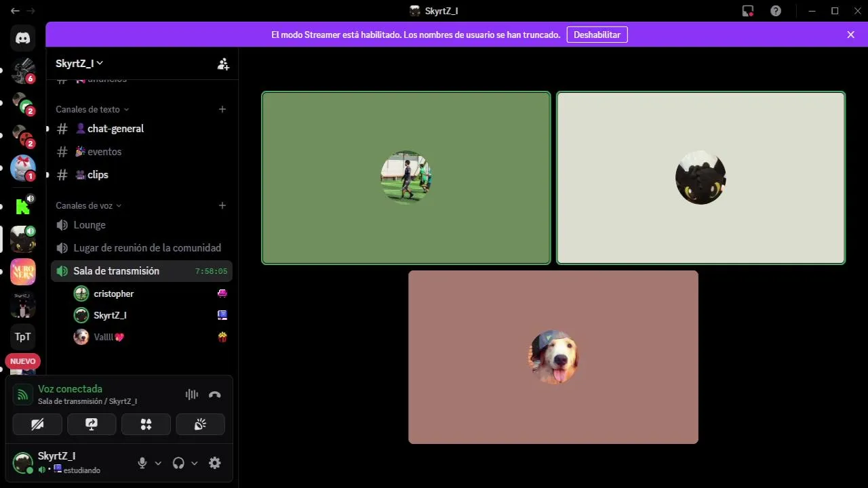Start an activity with the apps icon
The height and width of the screenshot is (488, 868).
pos(146,424)
